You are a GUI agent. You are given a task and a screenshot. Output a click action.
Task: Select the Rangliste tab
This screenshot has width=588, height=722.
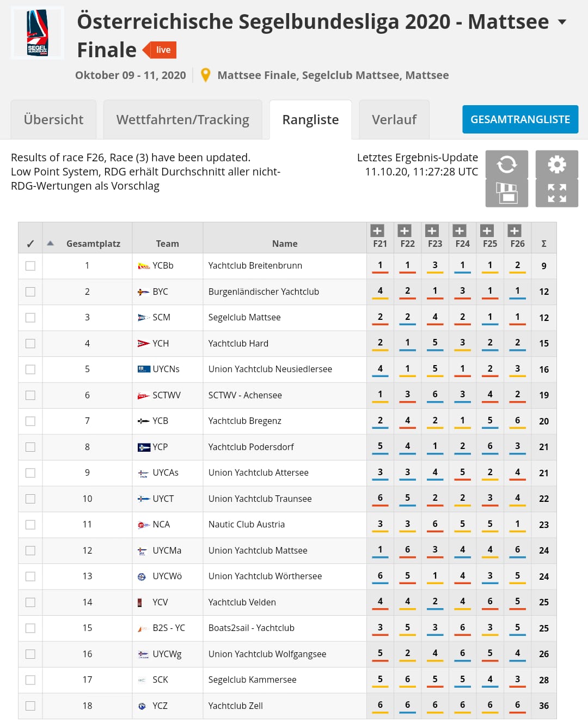pyautogui.click(x=310, y=119)
